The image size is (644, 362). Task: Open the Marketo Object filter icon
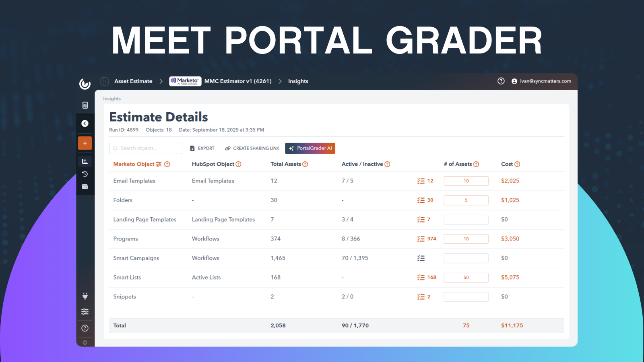159,164
